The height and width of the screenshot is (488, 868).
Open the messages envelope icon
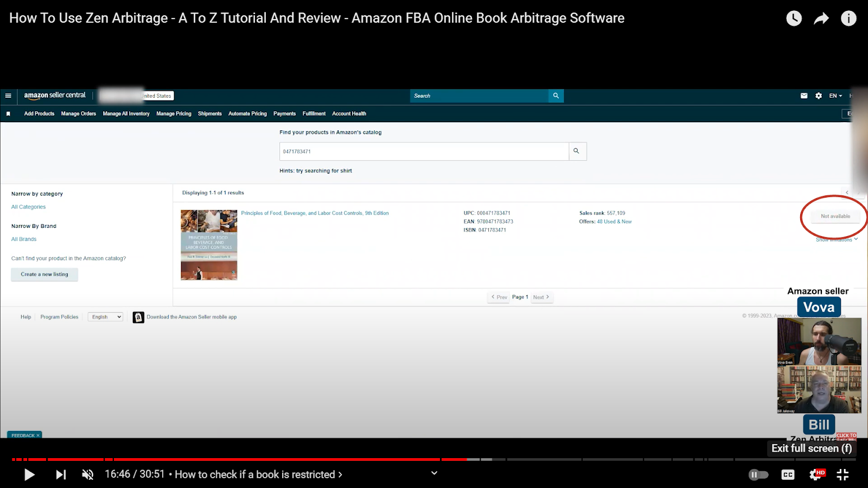click(x=804, y=96)
